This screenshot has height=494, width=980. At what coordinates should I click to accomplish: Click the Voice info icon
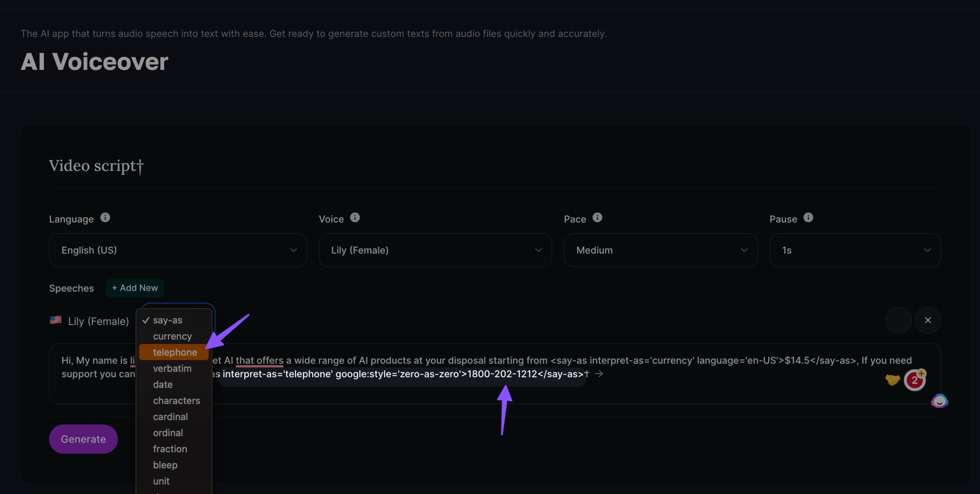[355, 218]
